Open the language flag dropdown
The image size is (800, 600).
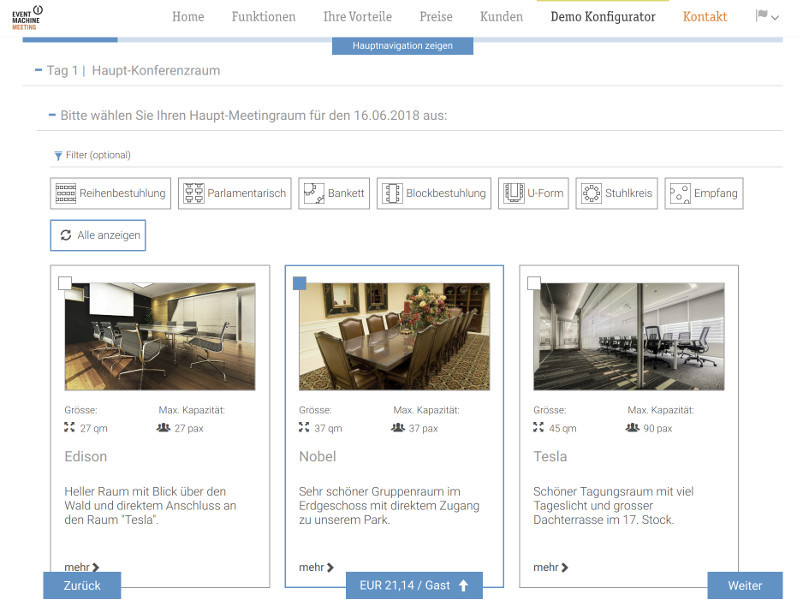pos(767,17)
